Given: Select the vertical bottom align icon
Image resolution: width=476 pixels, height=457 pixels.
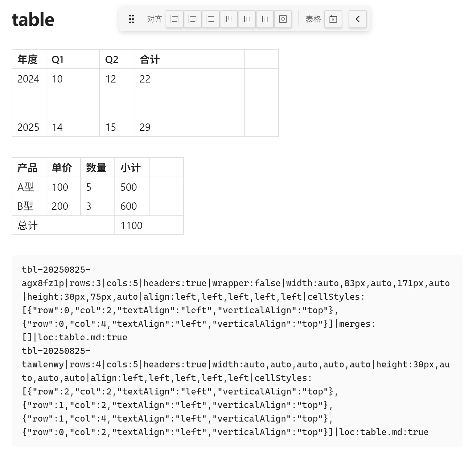Looking at the screenshot, I should coord(265,19).
